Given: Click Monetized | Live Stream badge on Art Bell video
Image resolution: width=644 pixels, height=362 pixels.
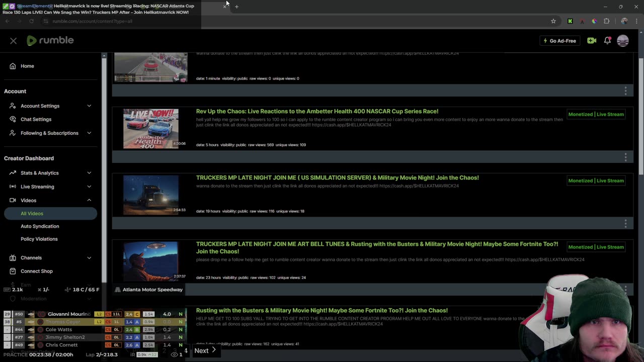Looking at the screenshot, I should coord(596,247).
